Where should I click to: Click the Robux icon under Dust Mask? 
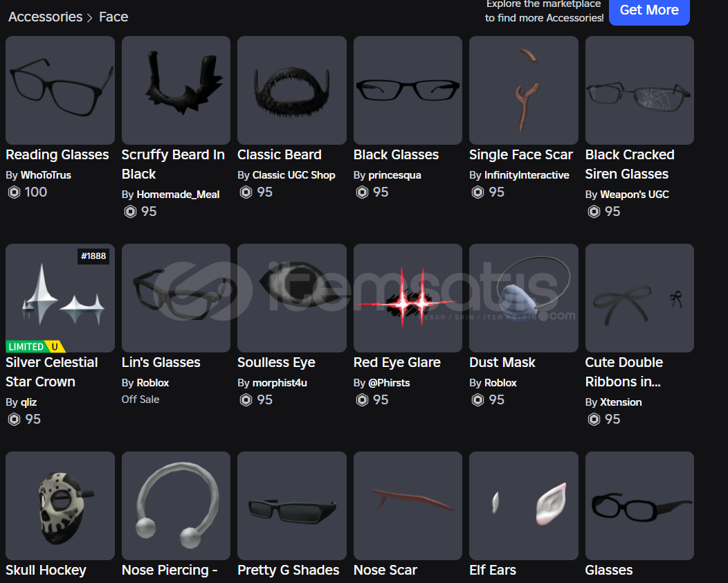(477, 400)
